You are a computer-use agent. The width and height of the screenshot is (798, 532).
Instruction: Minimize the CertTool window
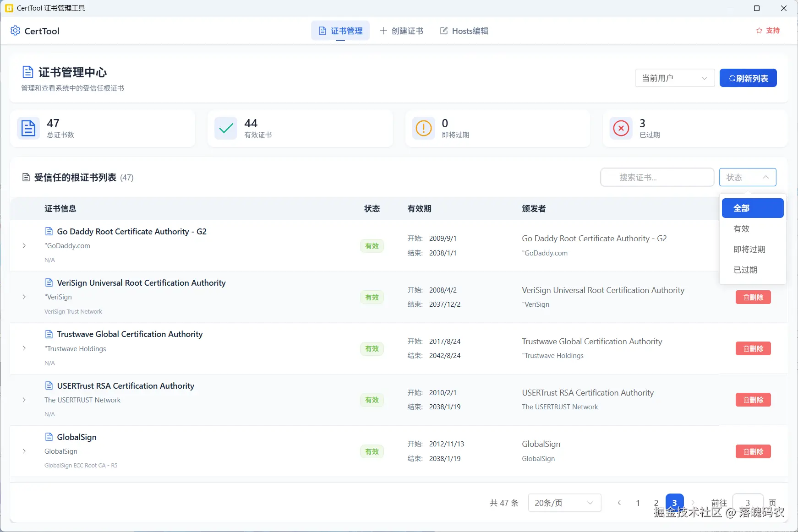tap(730, 8)
